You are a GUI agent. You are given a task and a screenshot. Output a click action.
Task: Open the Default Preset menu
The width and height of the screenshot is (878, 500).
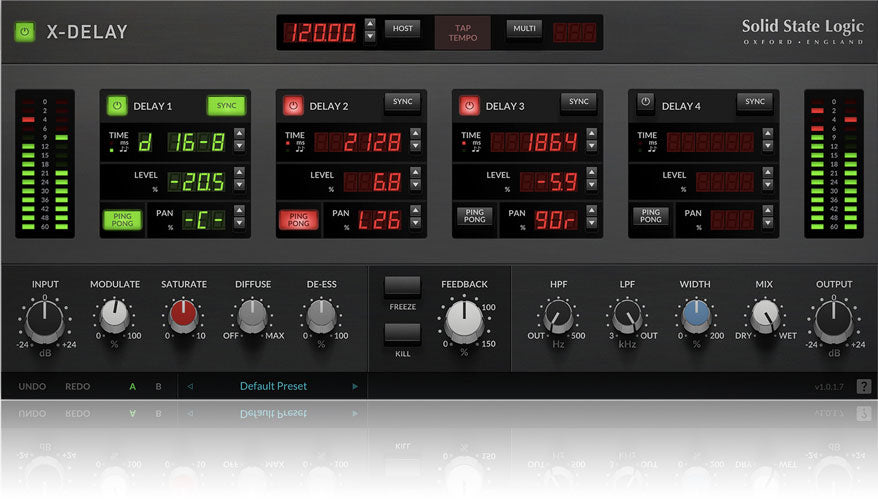click(273, 386)
